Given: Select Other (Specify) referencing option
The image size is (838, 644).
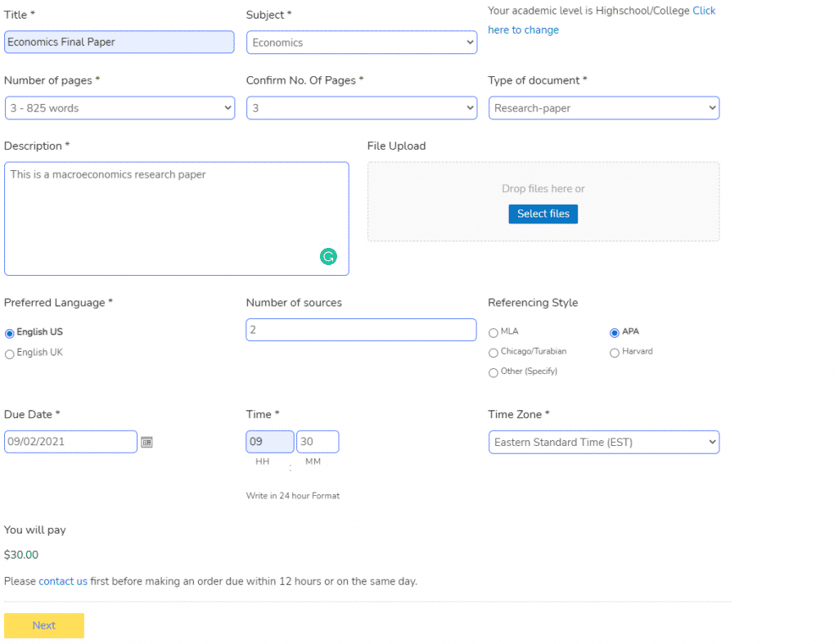Looking at the screenshot, I should [493, 372].
